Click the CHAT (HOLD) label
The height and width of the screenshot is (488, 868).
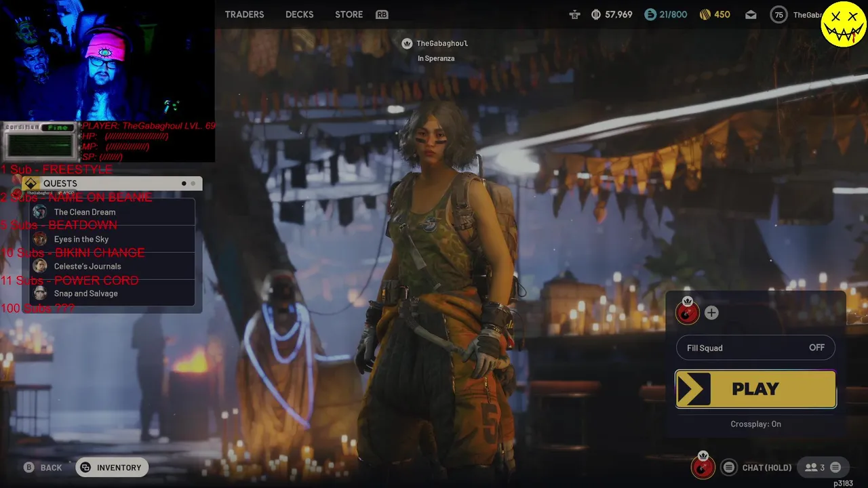(767, 468)
